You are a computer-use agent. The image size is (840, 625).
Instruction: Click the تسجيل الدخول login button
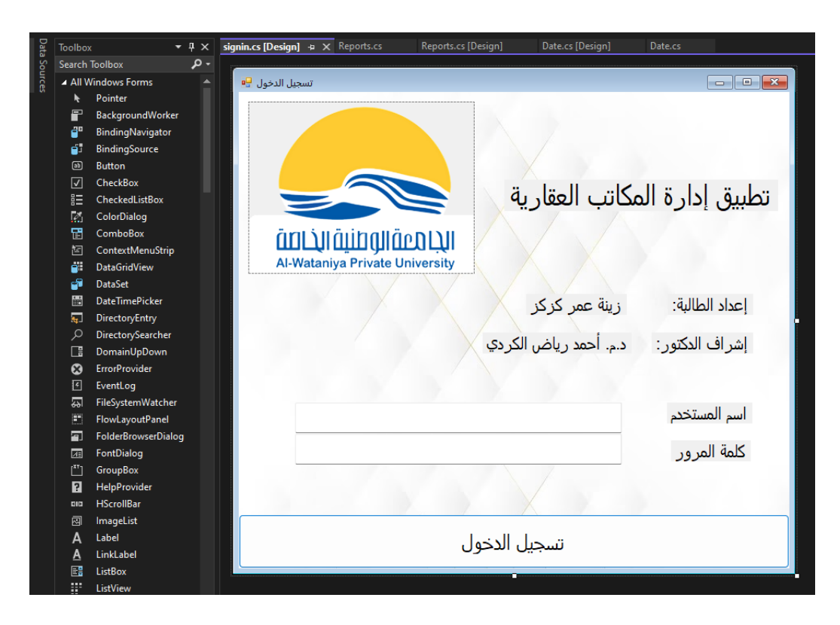(x=513, y=542)
